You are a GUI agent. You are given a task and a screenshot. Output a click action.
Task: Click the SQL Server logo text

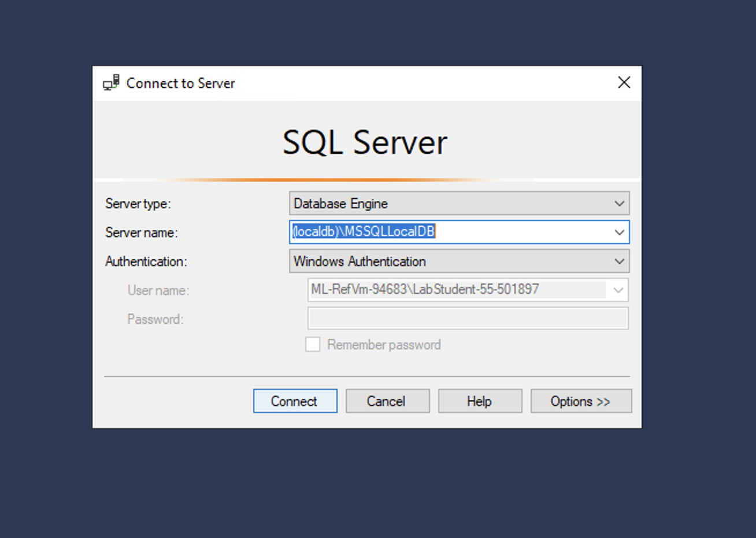tap(365, 142)
